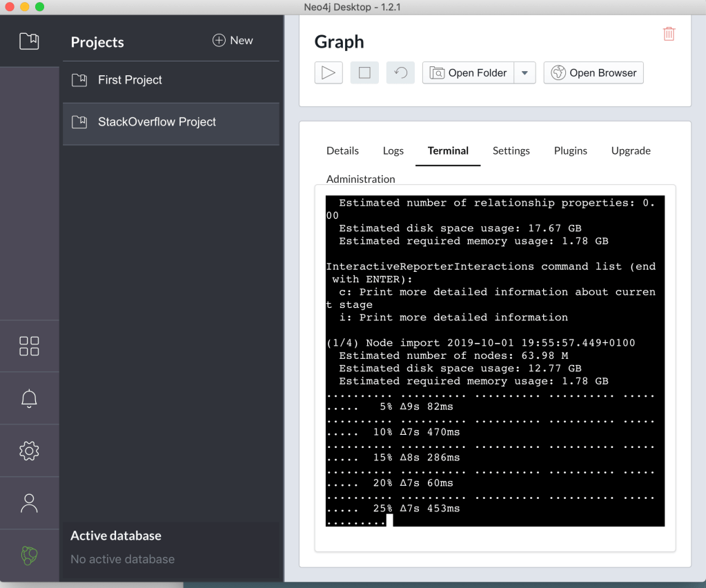Viewport: 706px width, 588px height.
Task: Click the Open Folder button
Action: point(469,72)
